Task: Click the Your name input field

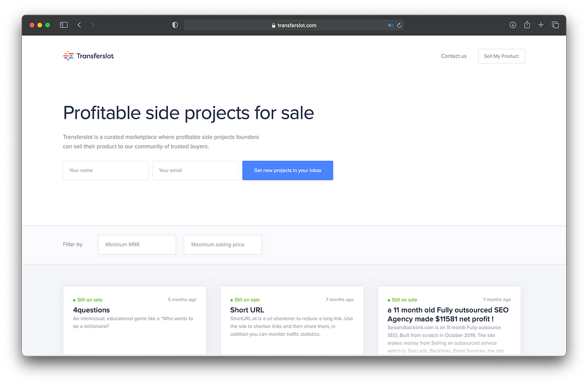Action: point(105,170)
